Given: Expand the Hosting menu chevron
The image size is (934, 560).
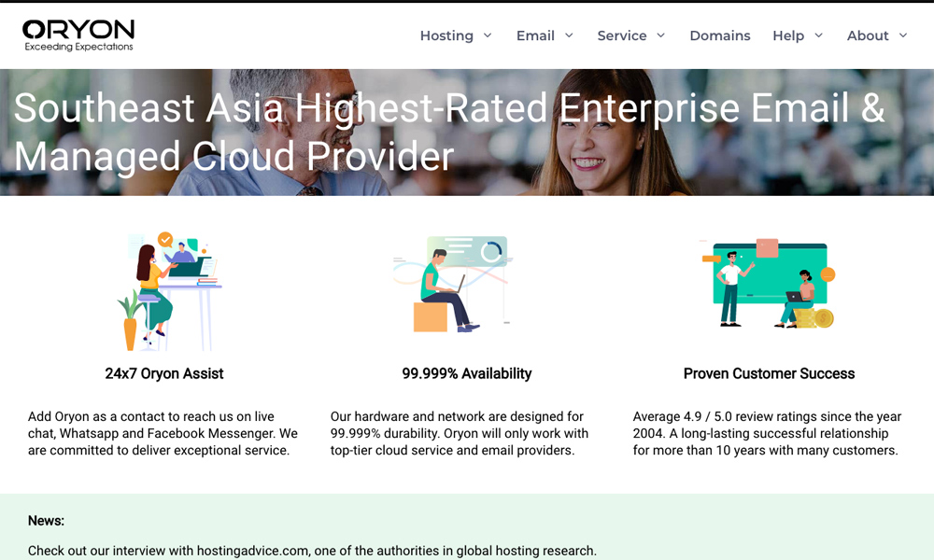Looking at the screenshot, I should click(487, 35).
